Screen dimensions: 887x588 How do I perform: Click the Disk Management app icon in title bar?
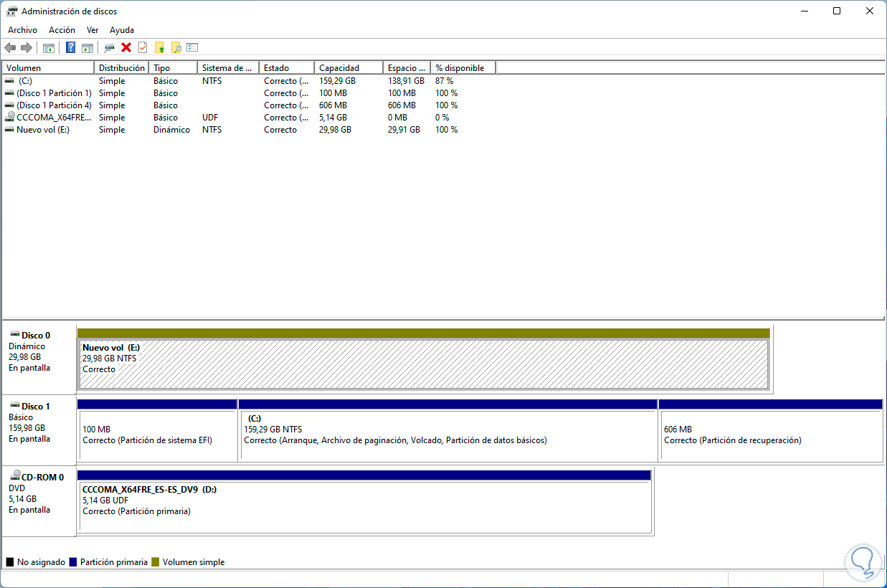click(x=12, y=11)
